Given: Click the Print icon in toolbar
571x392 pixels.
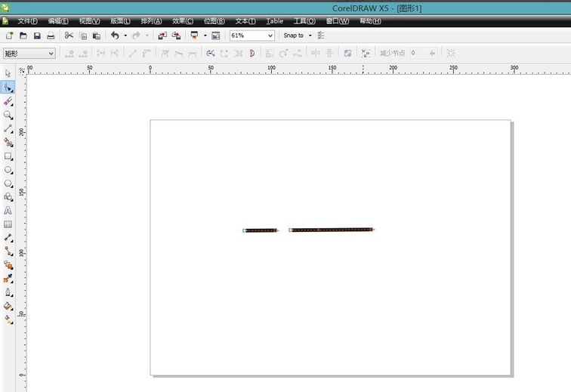Looking at the screenshot, I should 51,35.
